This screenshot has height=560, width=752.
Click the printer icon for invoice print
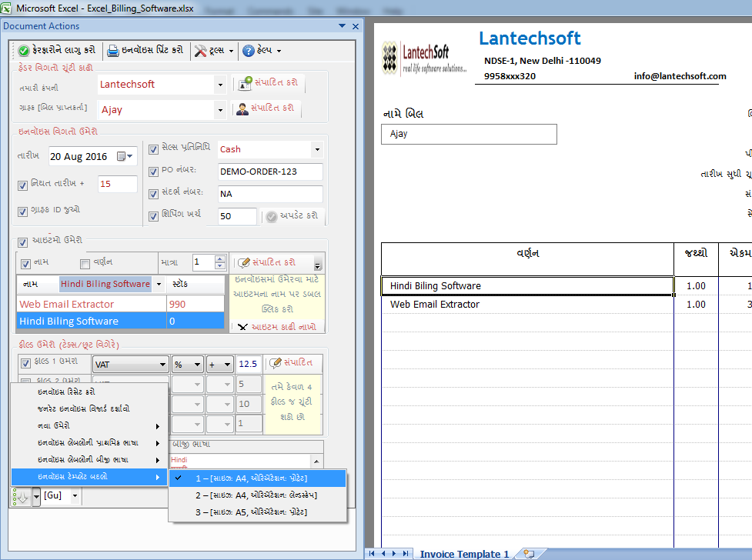point(112,50)
